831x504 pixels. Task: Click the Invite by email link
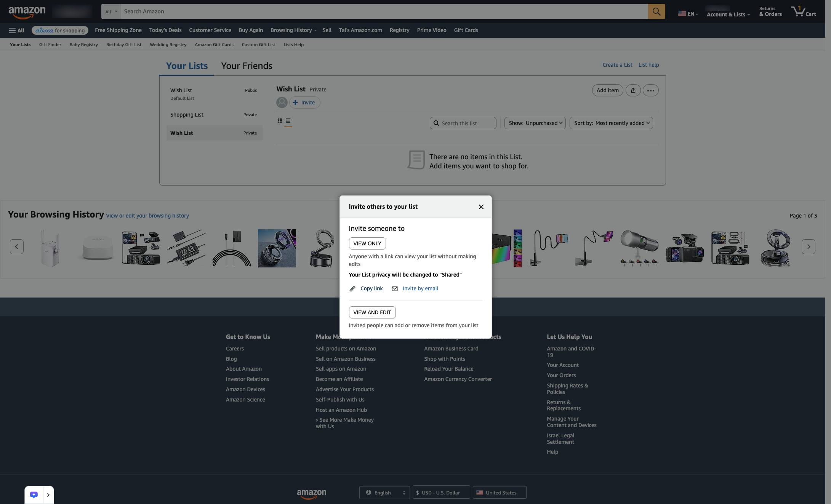click(x=420, y=288)
